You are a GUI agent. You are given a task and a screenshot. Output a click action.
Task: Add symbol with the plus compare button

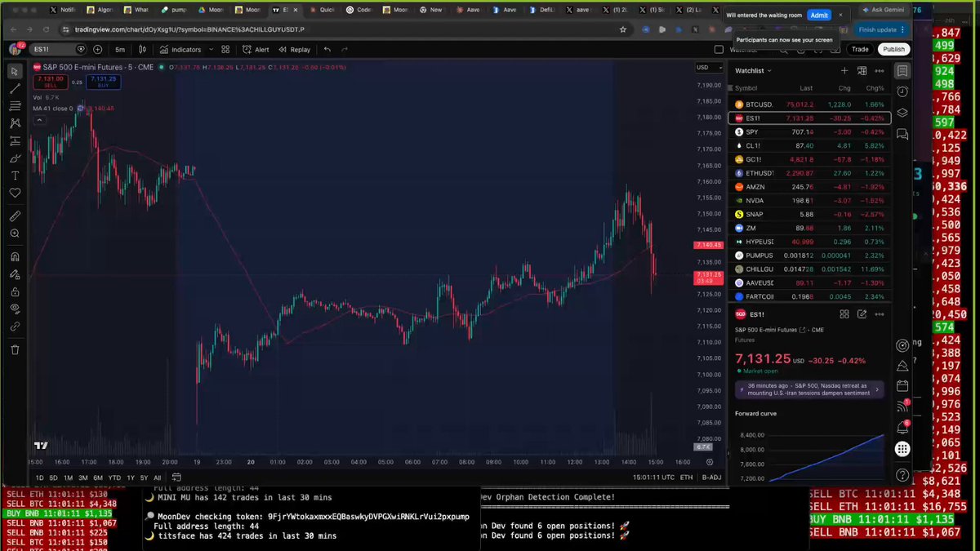pyautogui.click(x=98, y=49)
